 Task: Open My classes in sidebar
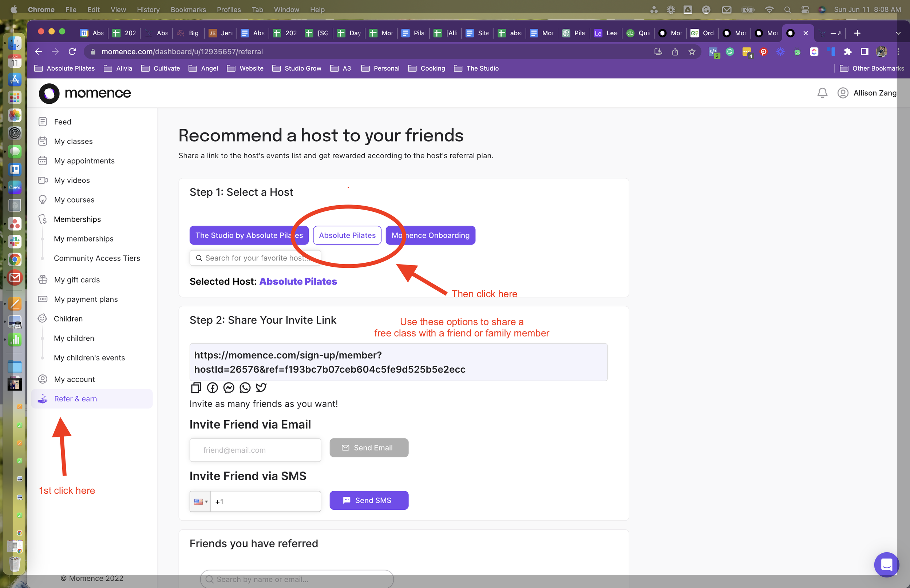point(73,141)
